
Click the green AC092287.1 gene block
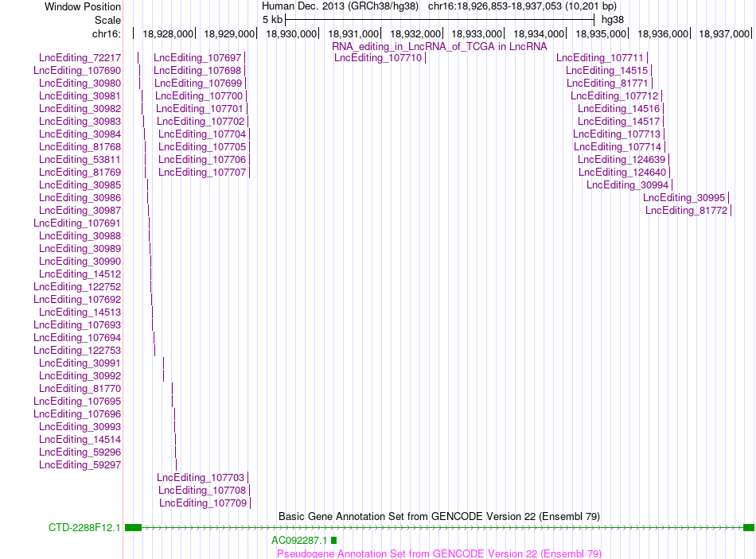pyautogui.click(x=333, y=541)
